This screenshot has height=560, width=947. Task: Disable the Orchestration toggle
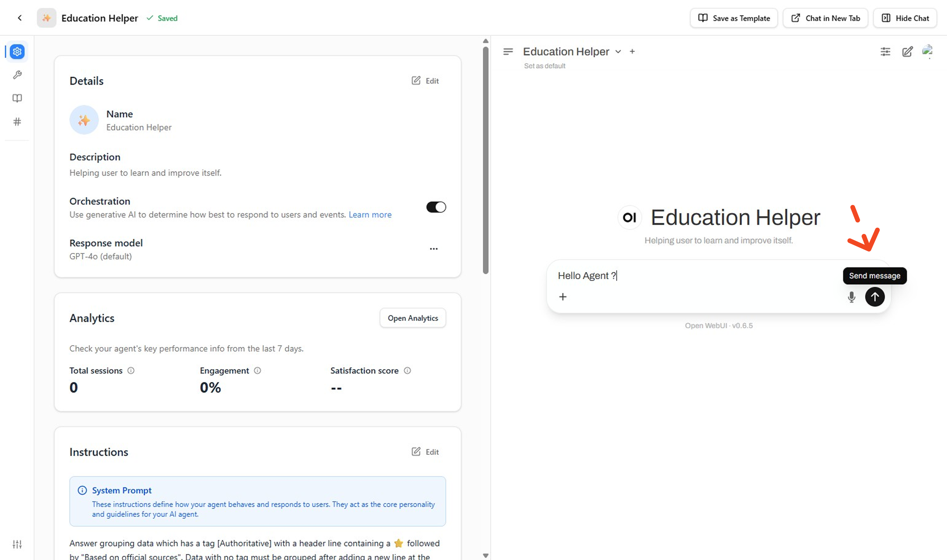(x=436, y=207)
